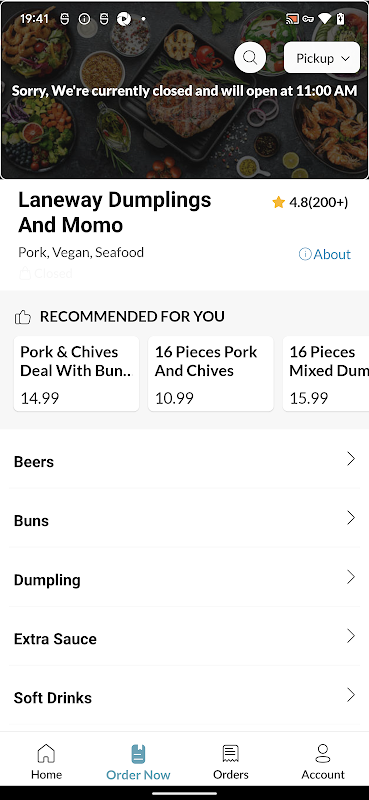
Task: Expand the Buns category chevron
Action: [351, 518]
